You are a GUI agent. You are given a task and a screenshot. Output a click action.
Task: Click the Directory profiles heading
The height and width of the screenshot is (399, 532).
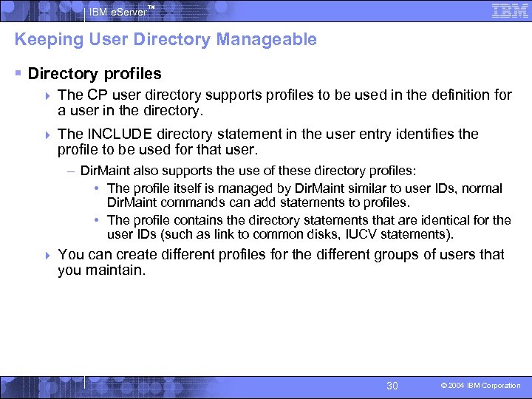95,74
